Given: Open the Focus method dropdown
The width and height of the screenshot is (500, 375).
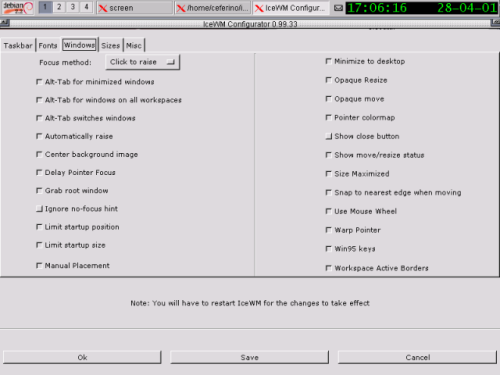Looking at the screenshot, I should point(142,62).
